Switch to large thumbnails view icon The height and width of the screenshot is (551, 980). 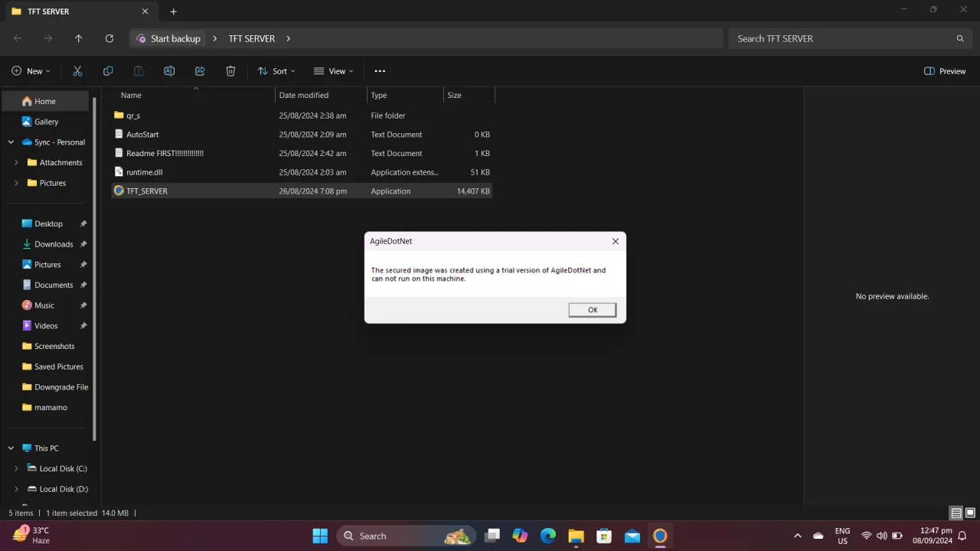pos(970,513)
